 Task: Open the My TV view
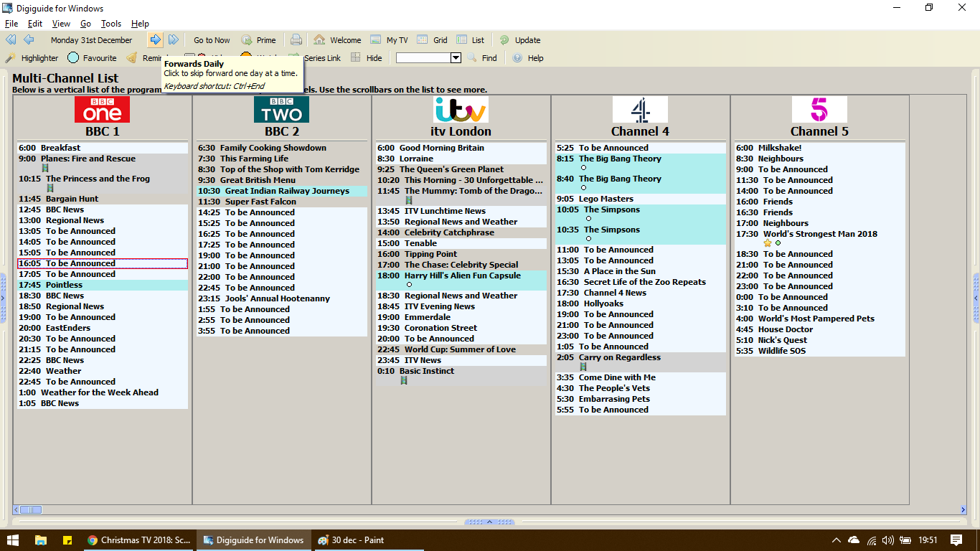tap(389, 40)
